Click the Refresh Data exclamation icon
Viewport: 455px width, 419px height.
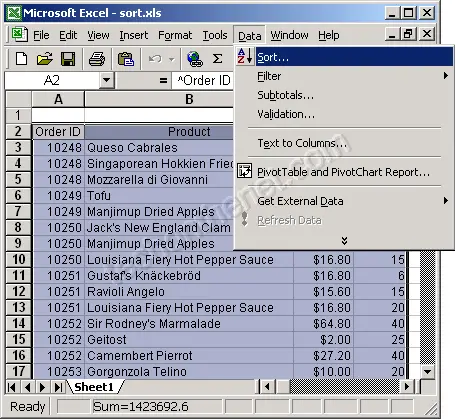pos(245,219)
